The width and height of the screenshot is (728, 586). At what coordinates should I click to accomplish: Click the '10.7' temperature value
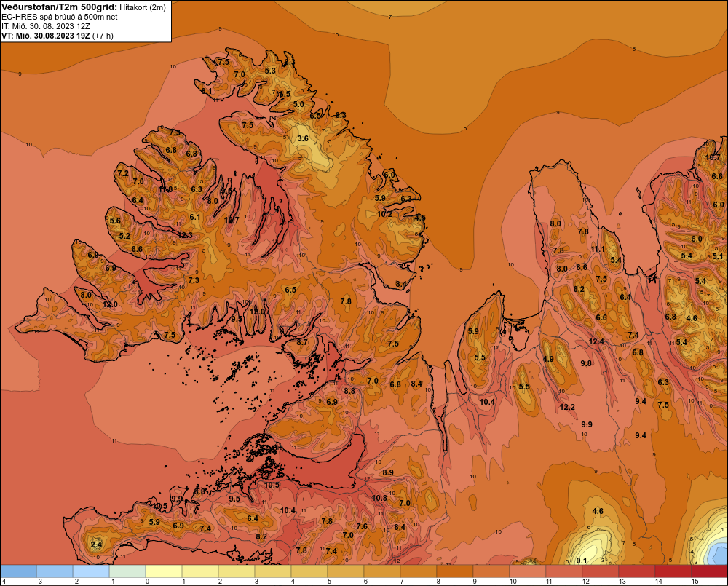click(x=713, y=157)
